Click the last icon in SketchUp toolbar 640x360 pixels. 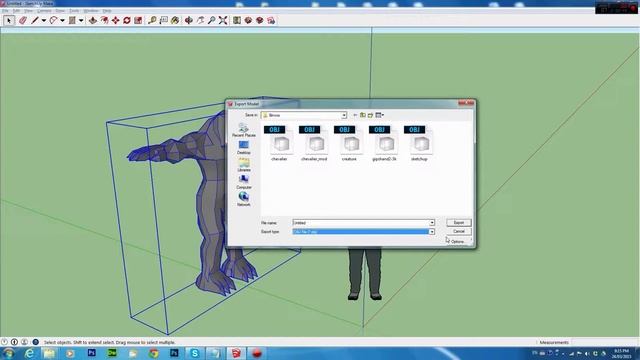tap(271, 20)
